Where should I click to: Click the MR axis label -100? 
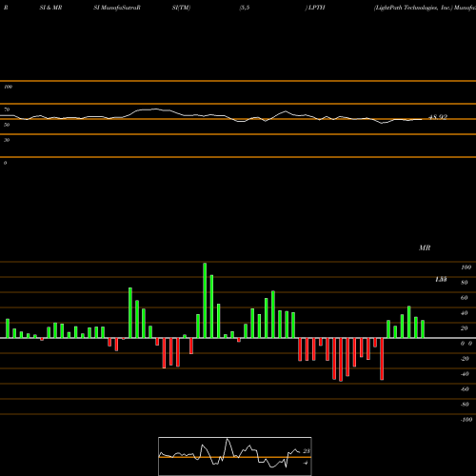point(466,420)
